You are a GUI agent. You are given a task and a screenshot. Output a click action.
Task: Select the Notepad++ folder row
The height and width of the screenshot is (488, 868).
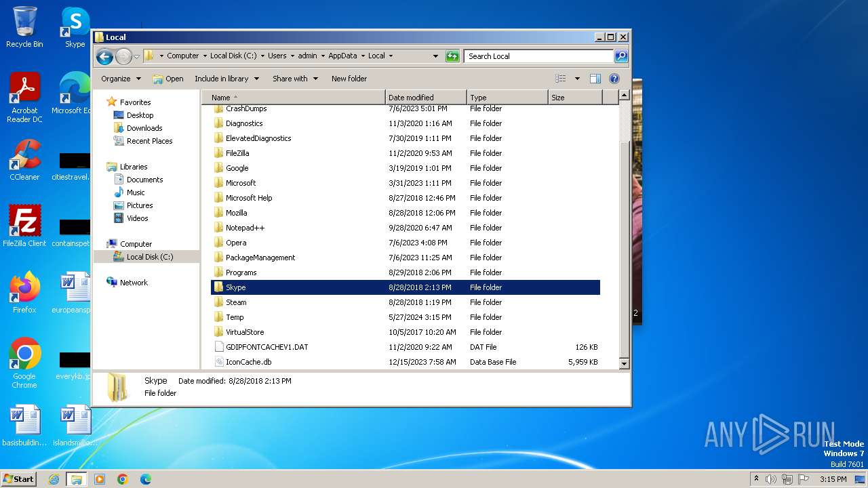pyautogui.click(x=406, y=228)
